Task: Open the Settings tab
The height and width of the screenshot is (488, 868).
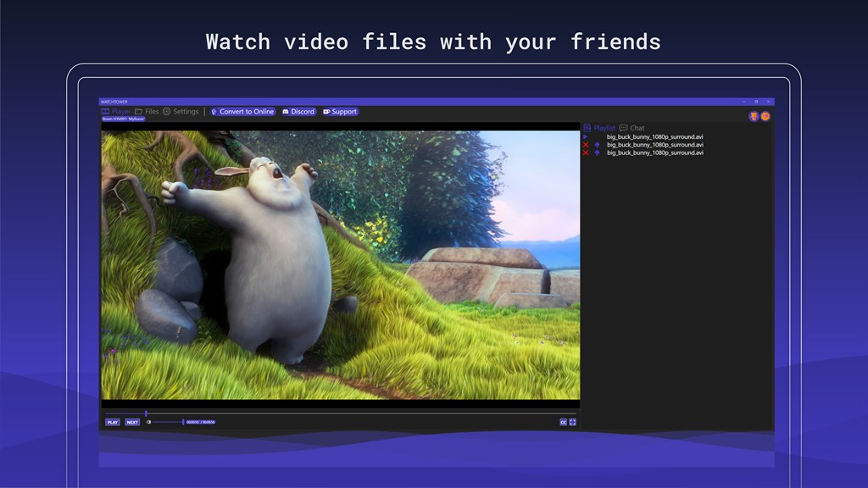Action: tap(181, 111)
